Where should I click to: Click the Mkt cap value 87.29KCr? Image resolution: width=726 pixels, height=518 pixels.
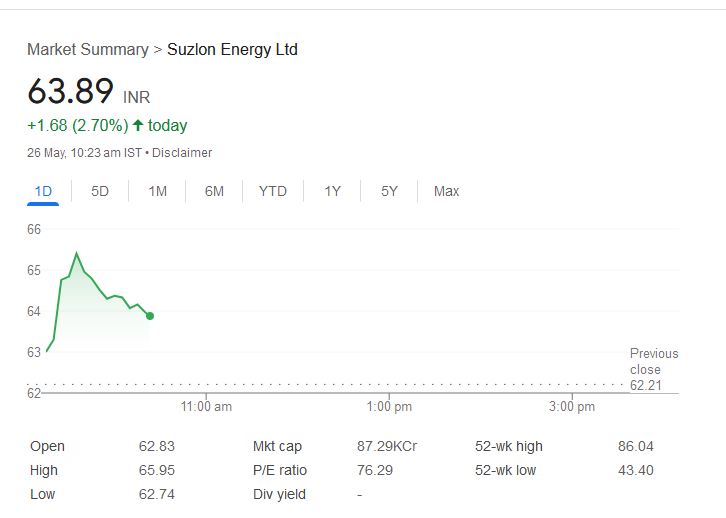(387, 446)
